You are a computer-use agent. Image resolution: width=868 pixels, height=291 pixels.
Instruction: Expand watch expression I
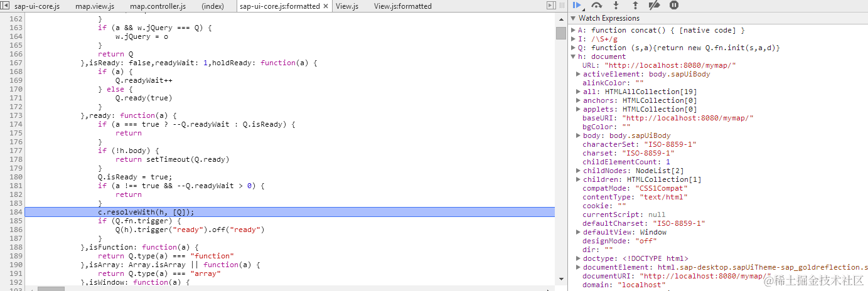click(x=574, y=39)
